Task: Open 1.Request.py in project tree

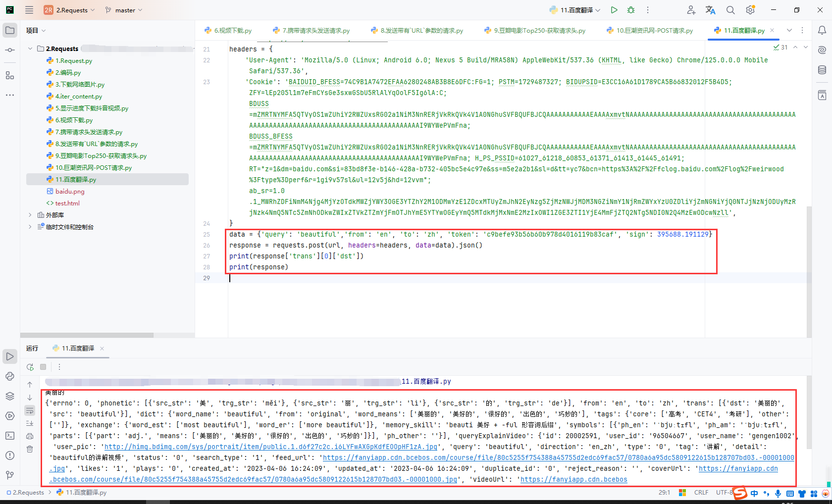Action: click(x=74, y=61)
